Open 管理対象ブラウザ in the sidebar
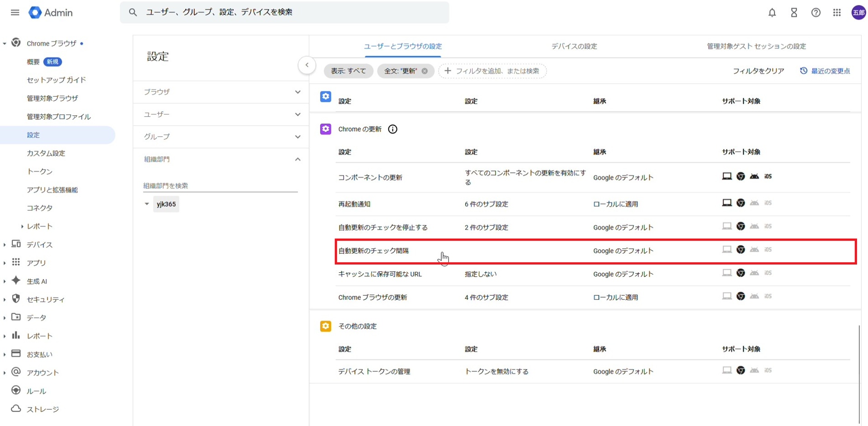868x426 pixels. point(52,98)
